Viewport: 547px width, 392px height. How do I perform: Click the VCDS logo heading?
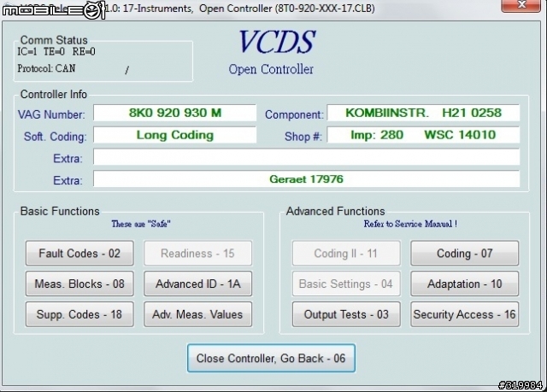tap(277, 42)
